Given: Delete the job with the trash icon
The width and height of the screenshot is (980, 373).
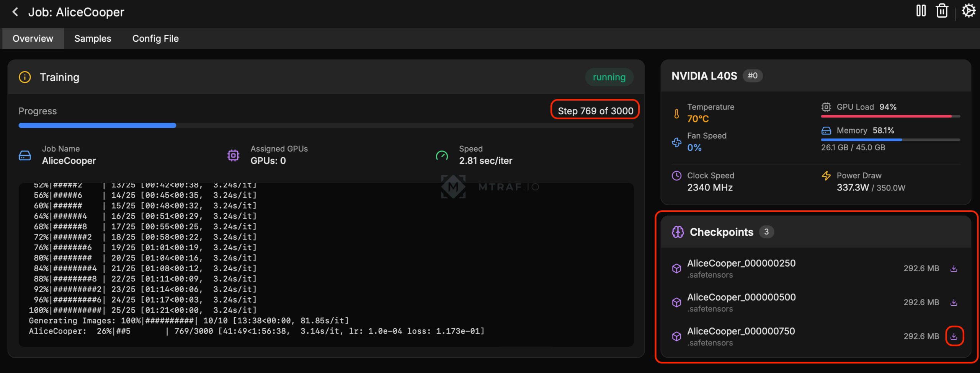Looking at the screenshot, I should click(x=942, y=11).
